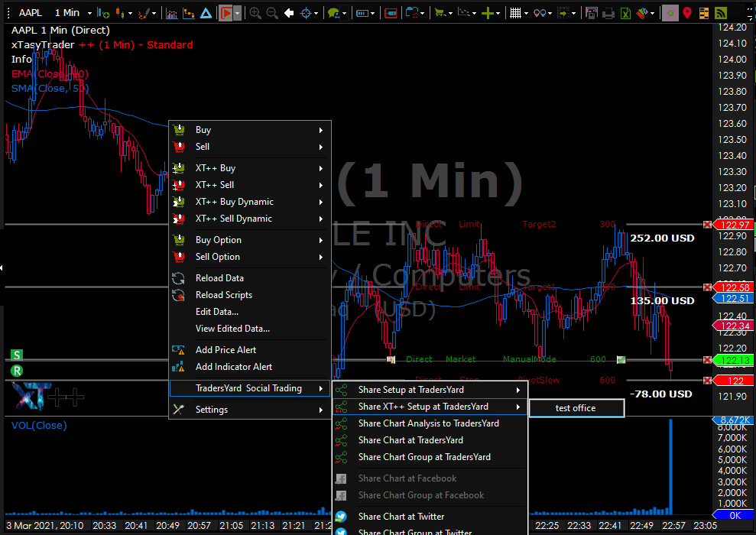The height and width of the screenshot is (535, 756).
Task: Toggle the green S marker on chart
Action: pyautogui.click(x=17, y=355)
